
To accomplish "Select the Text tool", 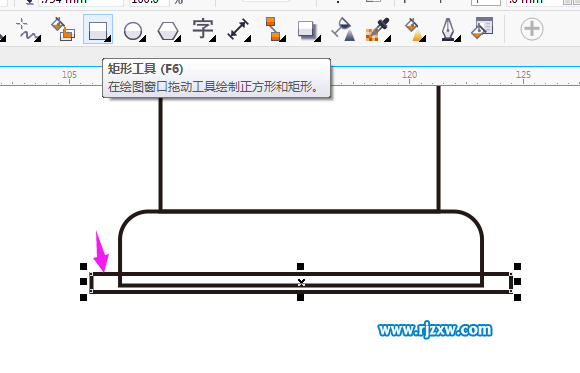I will tap(203, 29).
